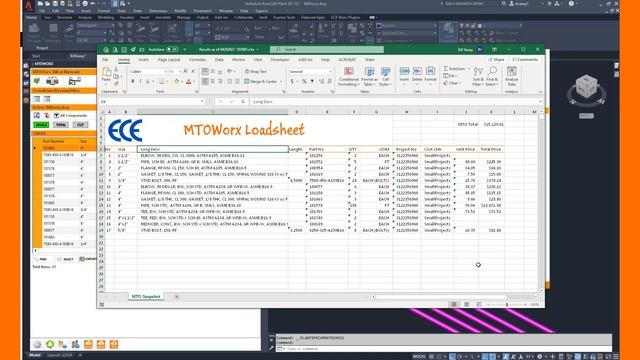Click the red font color swatch
The width and height of the screenshot is (640, 360).
189,82
